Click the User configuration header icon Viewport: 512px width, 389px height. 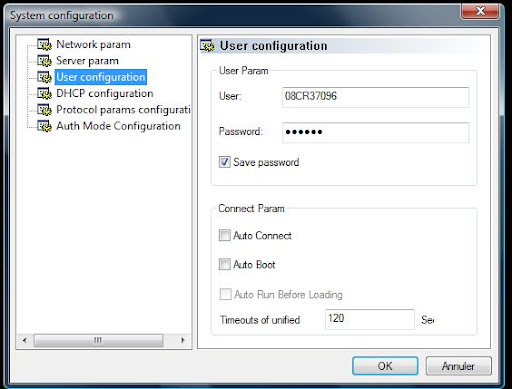click(x=207, y=46)
